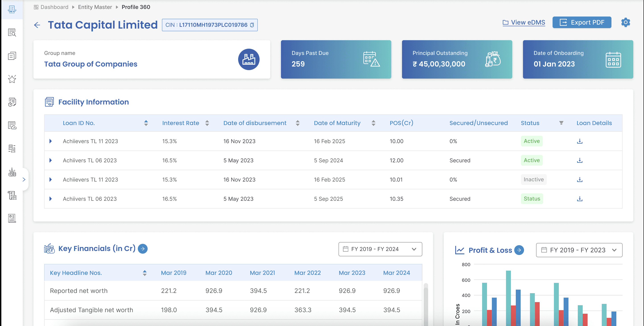Click the back arrow beside Tata Capital Limited

(x=37, y=25)
